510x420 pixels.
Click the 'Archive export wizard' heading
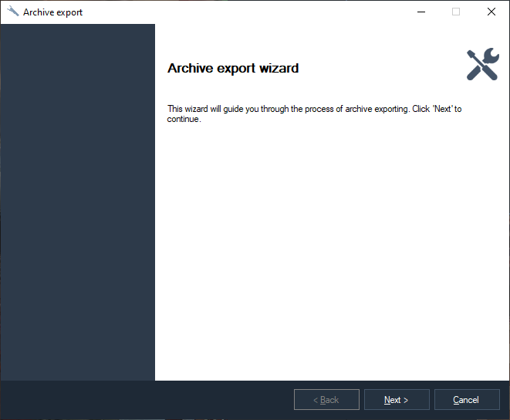pos(232,68)
